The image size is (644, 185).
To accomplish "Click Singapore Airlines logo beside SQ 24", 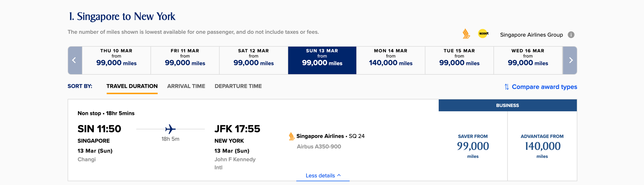I will pos(291,136).
